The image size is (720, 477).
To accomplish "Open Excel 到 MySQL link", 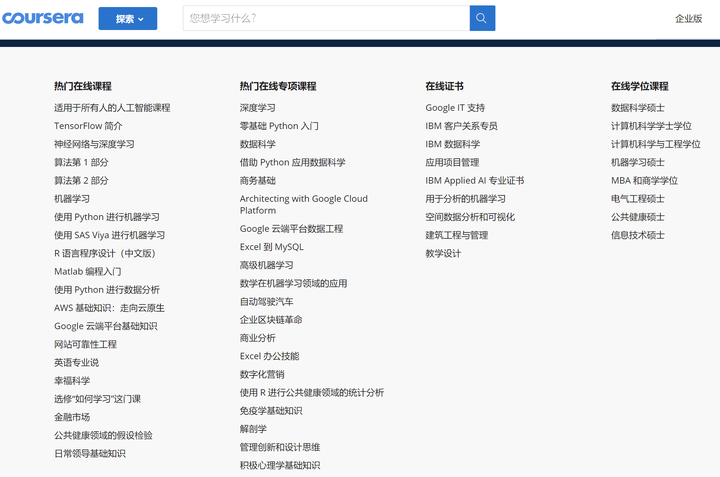I will pos(272,247).
